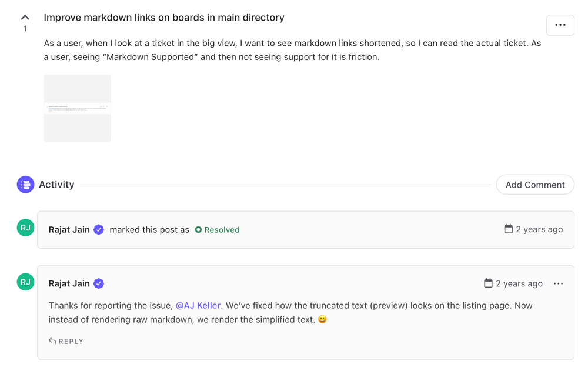Click the RJ avatar beside the Resolved update
Screen dimensions: 588x371
(25, 228)
